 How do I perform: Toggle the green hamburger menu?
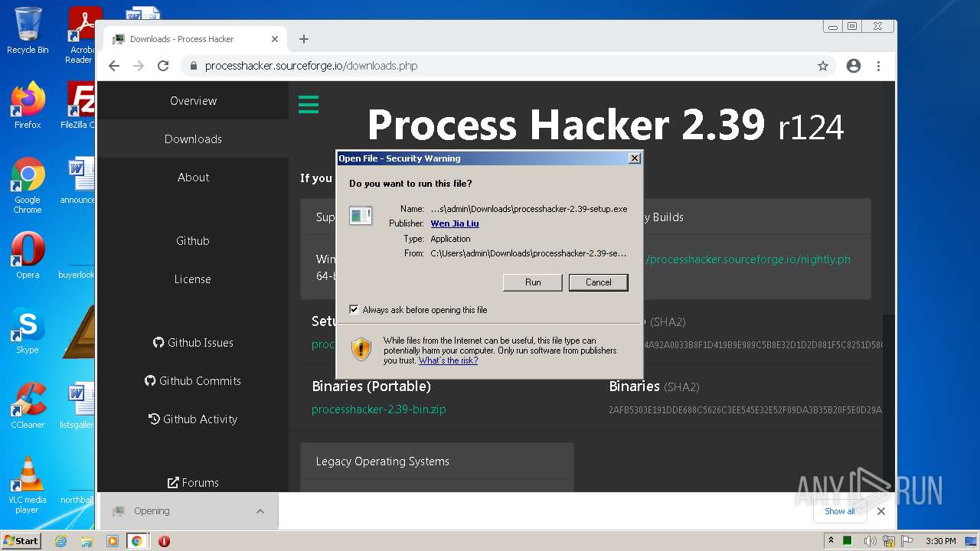pyautogui.click(x=309, y=104)
